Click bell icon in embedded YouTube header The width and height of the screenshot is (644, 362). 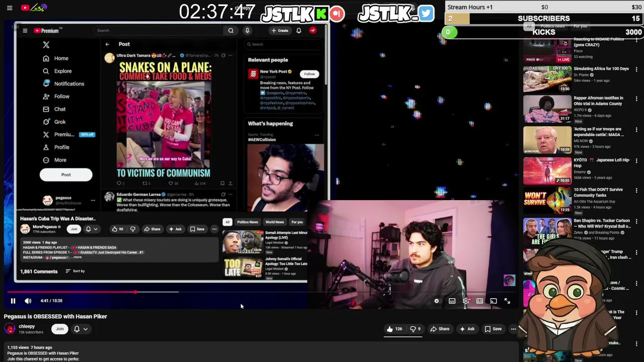coord(298,31)
